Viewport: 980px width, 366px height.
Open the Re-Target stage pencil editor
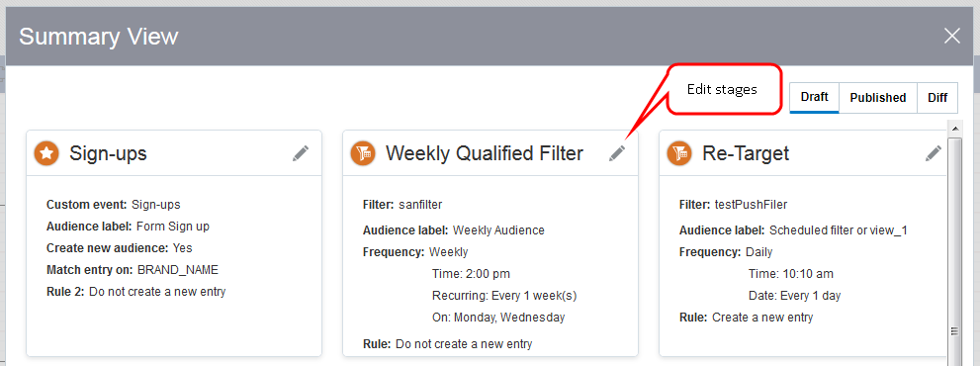tap(934, 153)
